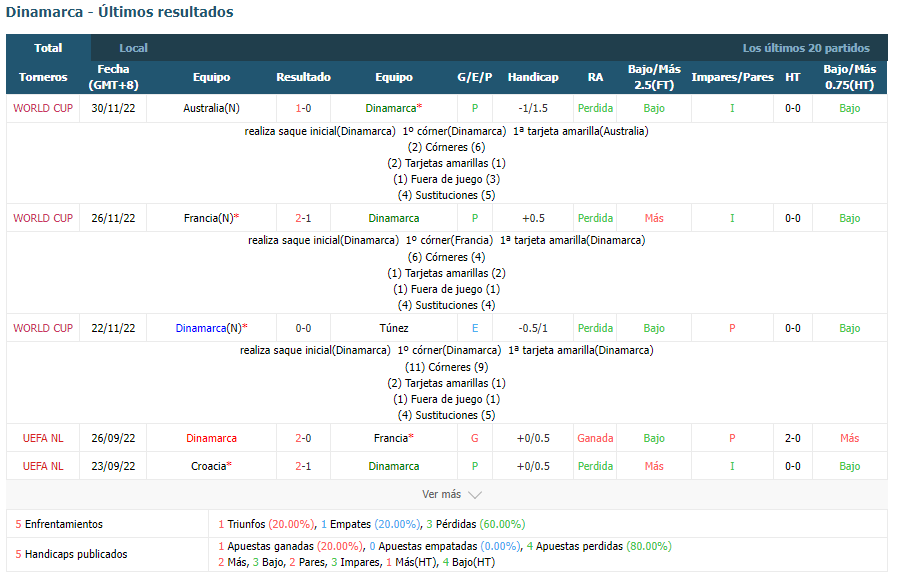Select handicap value -1/1.5

point(533,108)
